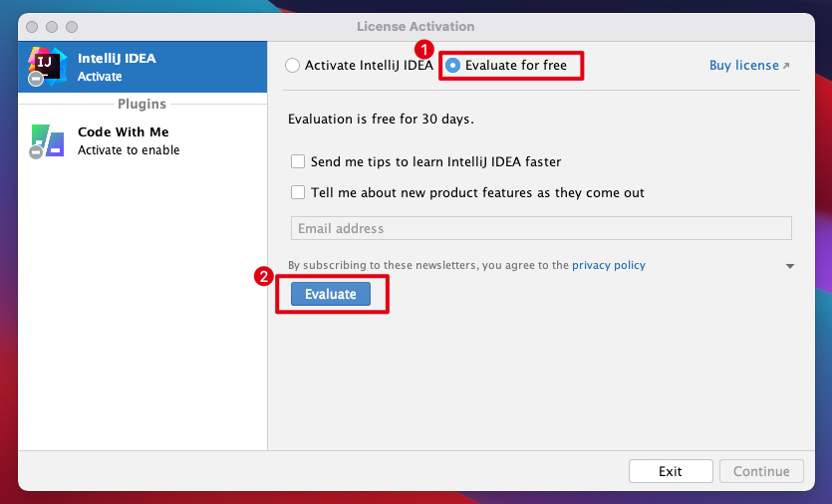
Task: Choose the Evaluate for free radio button
Action: pos(453,66)
